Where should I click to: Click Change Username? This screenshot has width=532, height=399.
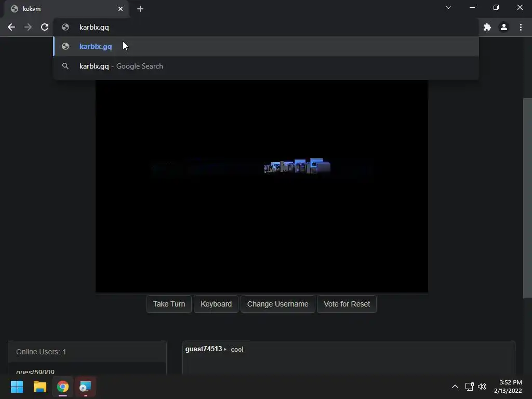278,304
